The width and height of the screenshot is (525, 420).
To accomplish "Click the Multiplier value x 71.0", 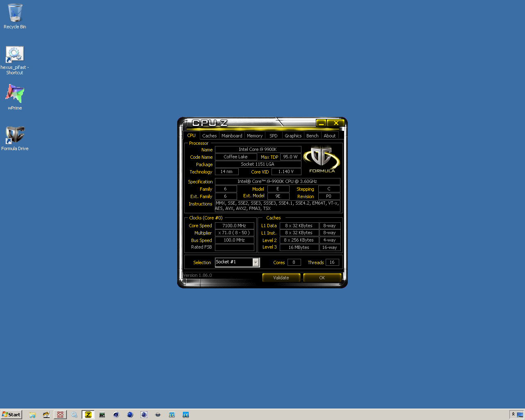I will click(234, 233).
